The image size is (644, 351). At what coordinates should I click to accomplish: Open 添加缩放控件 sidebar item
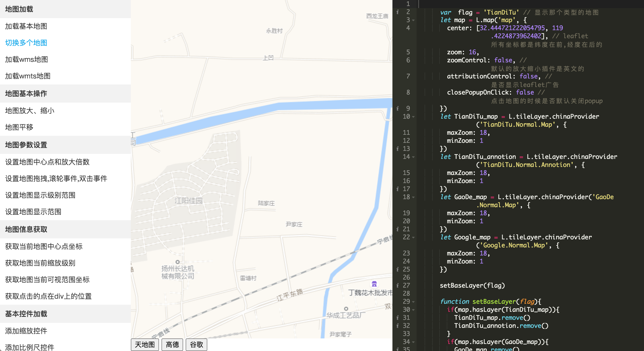click(26, 331)
